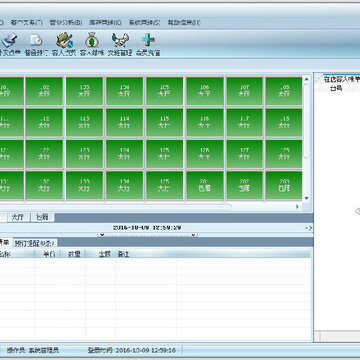Collapse the panel using splitter down arrows

click(148, 235)
